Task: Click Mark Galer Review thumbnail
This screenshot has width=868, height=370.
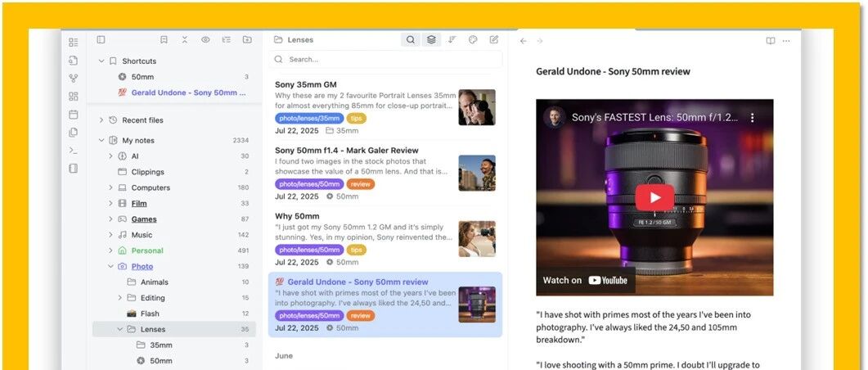Action: [477, 173]
